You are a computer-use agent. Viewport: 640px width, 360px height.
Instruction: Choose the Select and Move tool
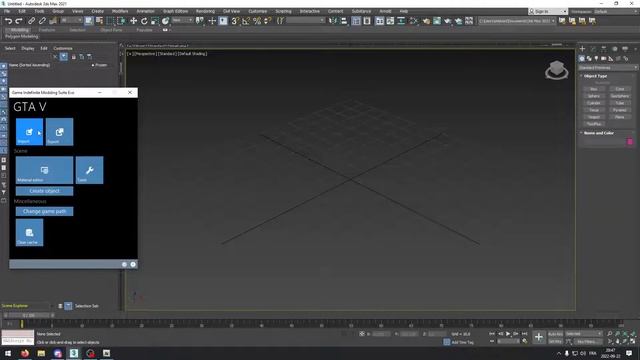[x=133, y=21]
